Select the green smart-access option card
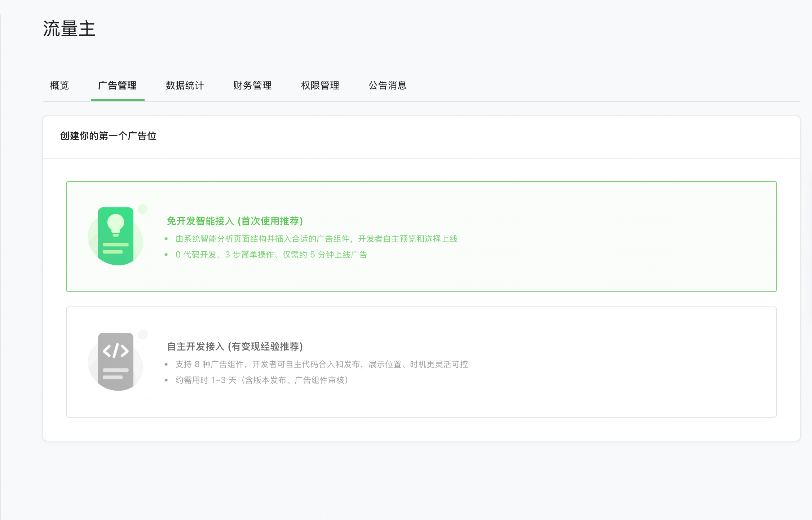812x520 pixels. pyautogui.click(x=577, y=237)
